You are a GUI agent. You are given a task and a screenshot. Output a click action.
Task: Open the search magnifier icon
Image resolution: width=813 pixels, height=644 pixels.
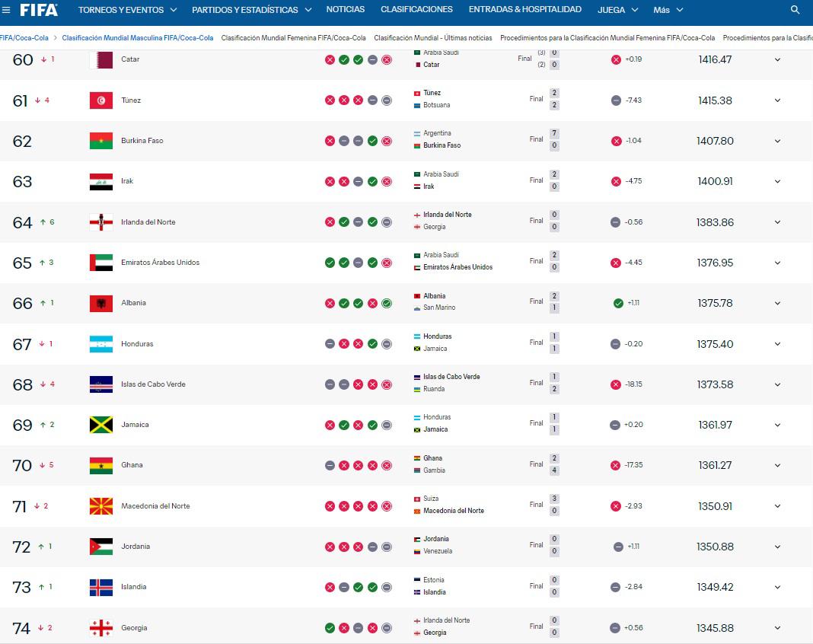click(x=795, y=10)
